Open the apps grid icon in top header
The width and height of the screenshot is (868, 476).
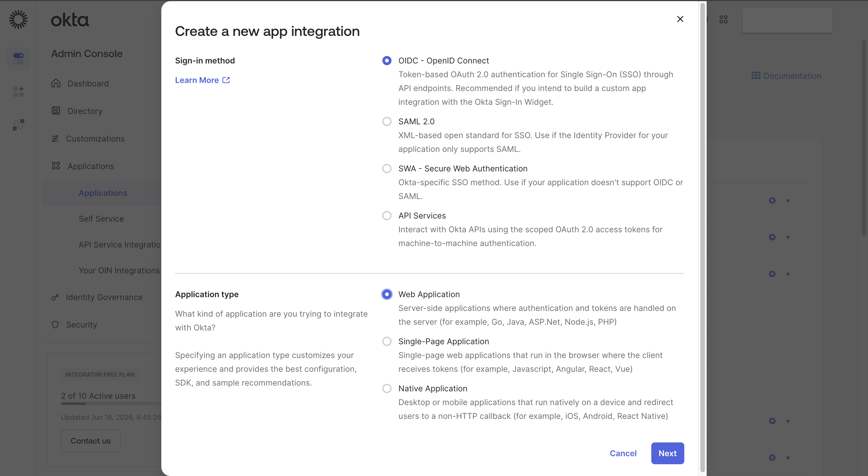click(723, 20)
